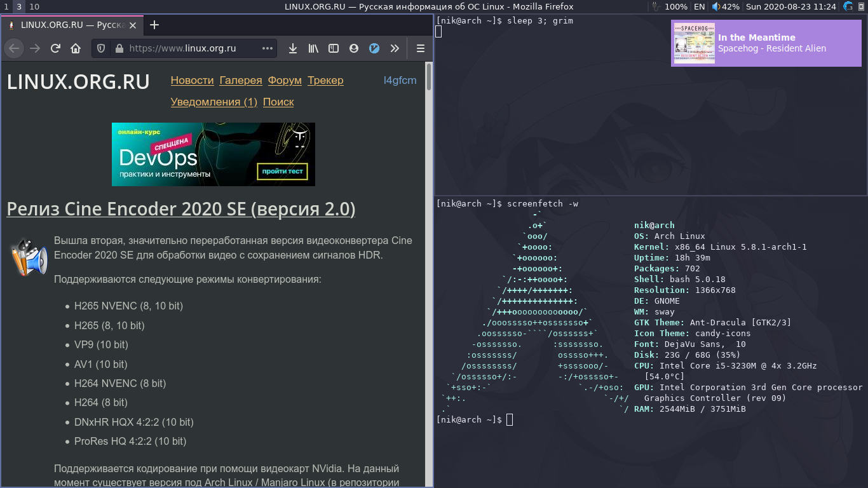Screen dimensions: 868x488
Task: Click the WM: sway line
Action: point(654,311)
